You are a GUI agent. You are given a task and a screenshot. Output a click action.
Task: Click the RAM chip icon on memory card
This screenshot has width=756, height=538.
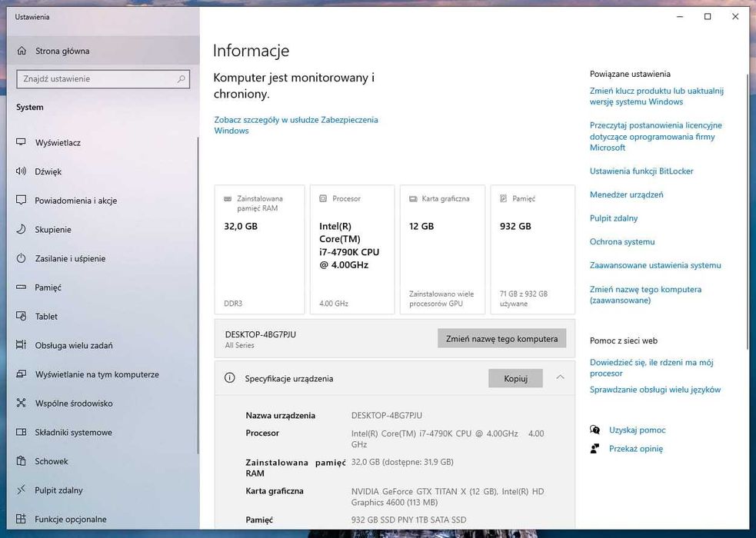228,198
